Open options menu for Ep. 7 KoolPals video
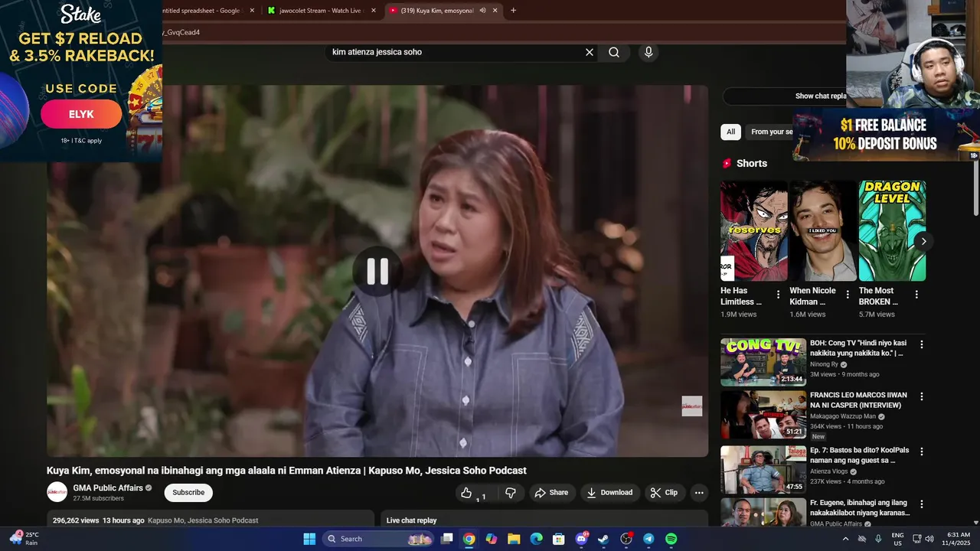Image resolution: width=980 pixels, height=551 pixels. [922, 452]
